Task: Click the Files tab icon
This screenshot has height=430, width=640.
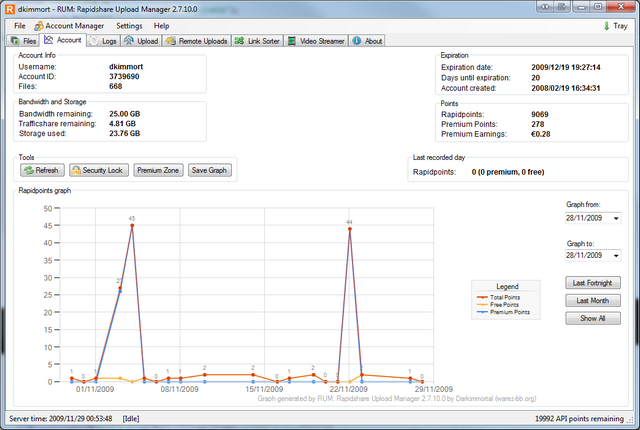Action: [16, 41]
